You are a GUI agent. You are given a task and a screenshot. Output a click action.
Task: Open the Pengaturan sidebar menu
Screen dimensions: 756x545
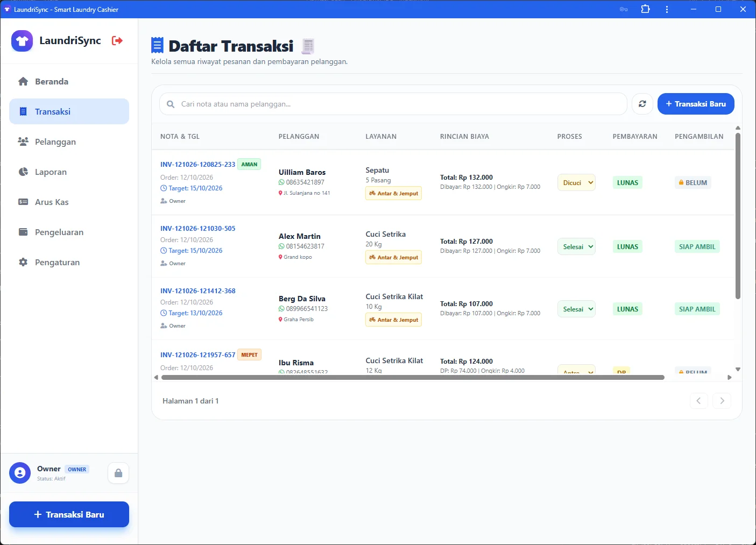pos(69,263)
